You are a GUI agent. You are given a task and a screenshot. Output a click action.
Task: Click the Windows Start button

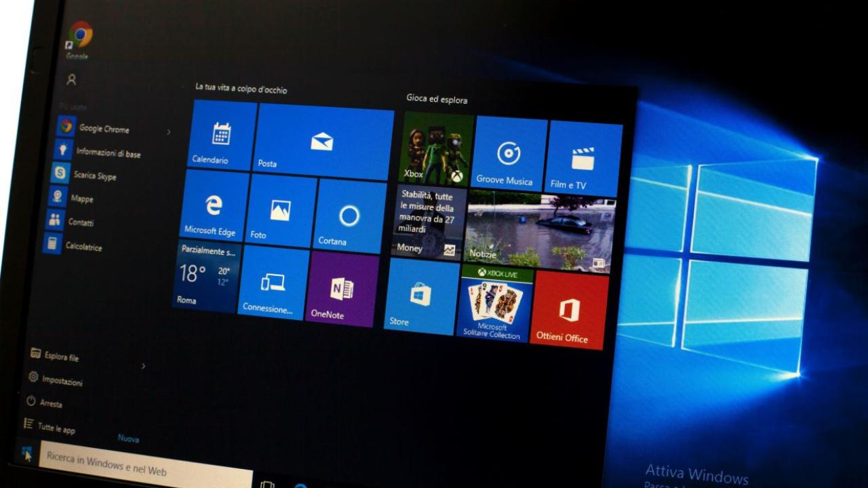tap(26, 453)
